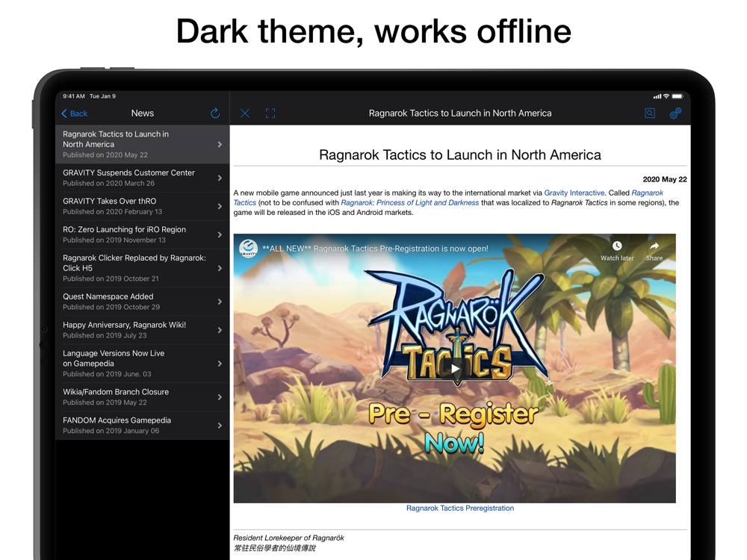Click the video title Pre-Registration is now open
This screenshot has height=560, width=747.
[376, 249]
